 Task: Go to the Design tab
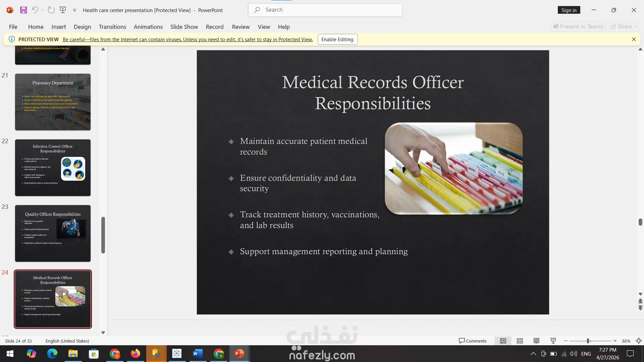click(82, 27)
